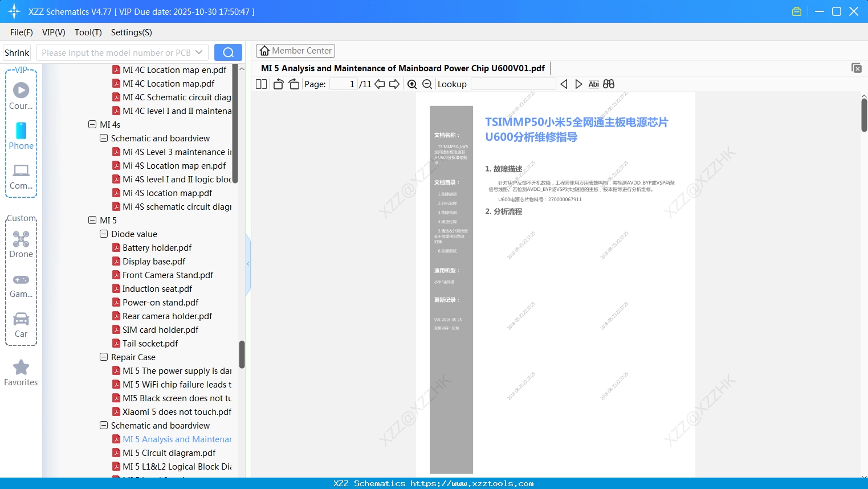This screenshot has width=868, height=489.
Task: Open the Tool menu
Action: pyautogui.click(x=88, y=32)
